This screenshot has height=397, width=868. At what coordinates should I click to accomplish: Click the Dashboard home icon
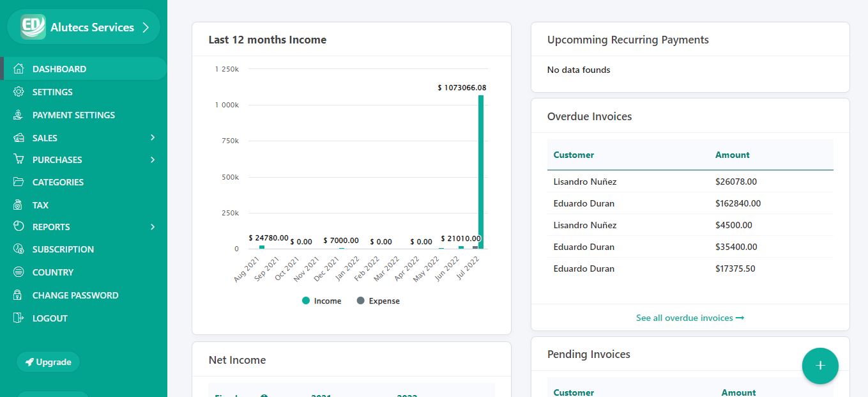pyautogui.click(x=19, y=69)
